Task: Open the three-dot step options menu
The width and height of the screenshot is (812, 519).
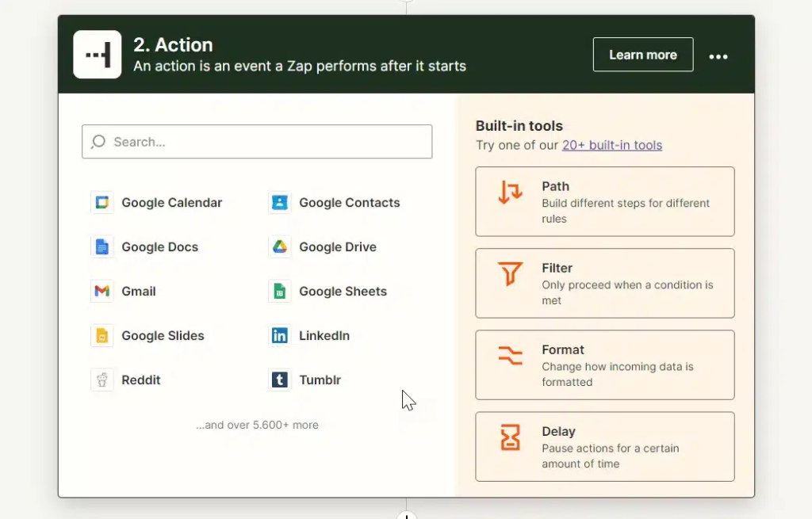Action: click(718, 56)
